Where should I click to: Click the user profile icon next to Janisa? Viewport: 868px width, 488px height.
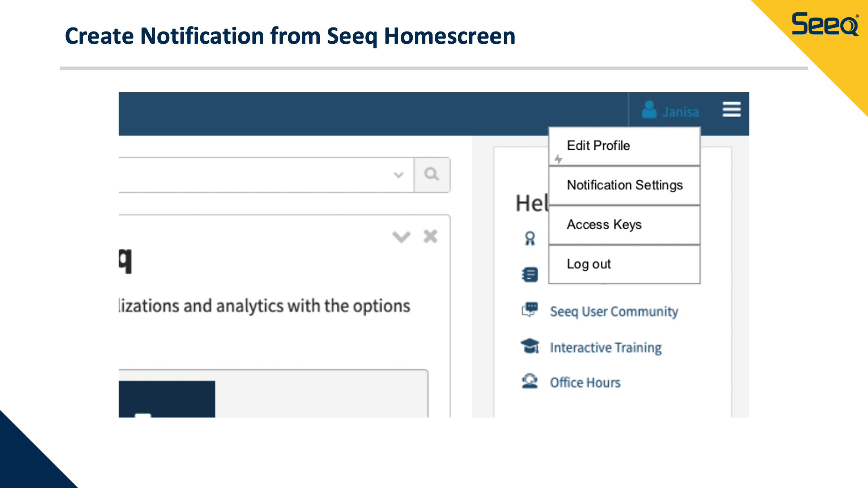(x=649, y=110)
